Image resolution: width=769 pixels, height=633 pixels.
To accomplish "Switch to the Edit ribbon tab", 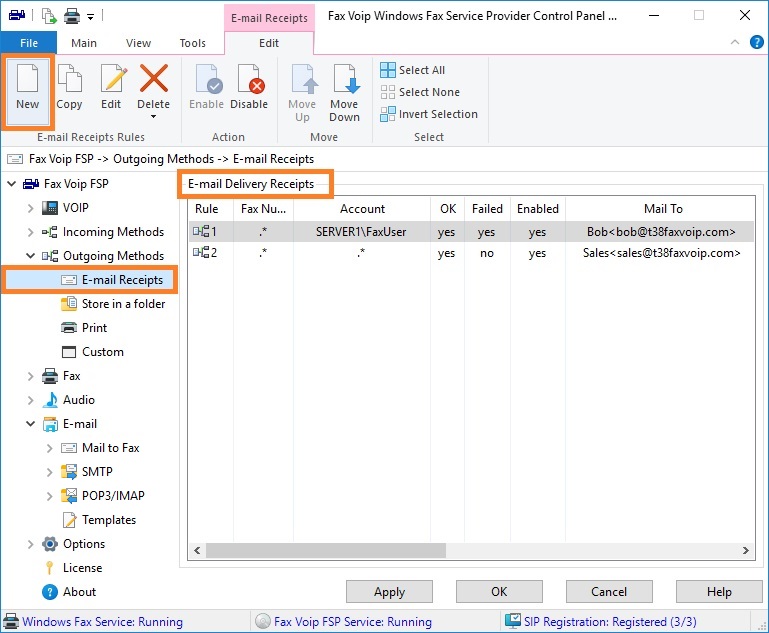I will click(269, 43).
